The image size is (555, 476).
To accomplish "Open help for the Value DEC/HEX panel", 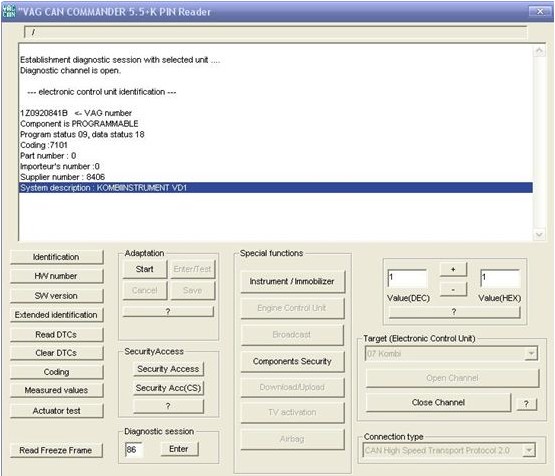I will click(454, 312).
